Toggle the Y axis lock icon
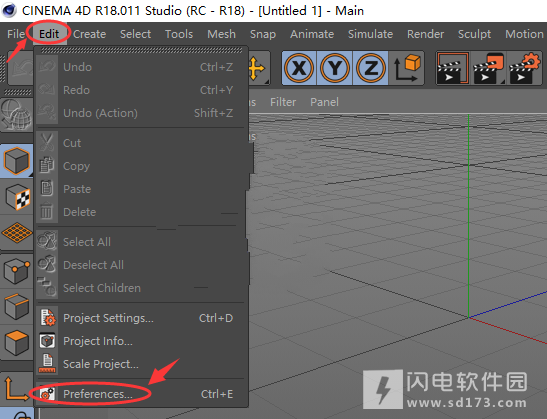This screenshot has height=419, width=547. 335,68
